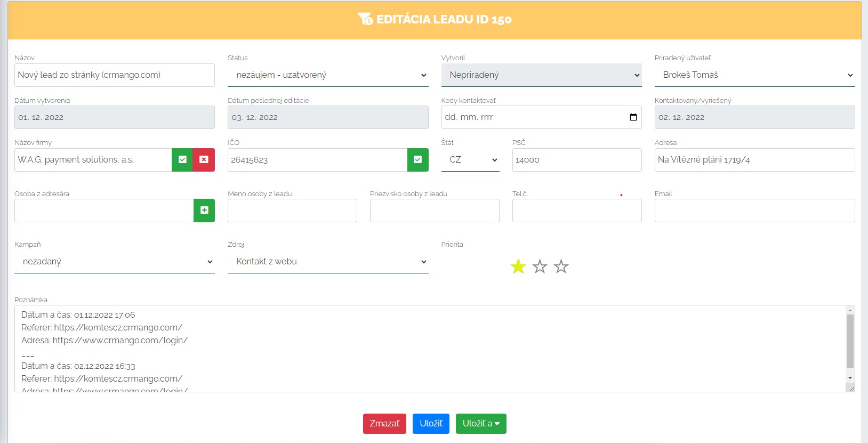Set priority to three stars

click(561, 267)
